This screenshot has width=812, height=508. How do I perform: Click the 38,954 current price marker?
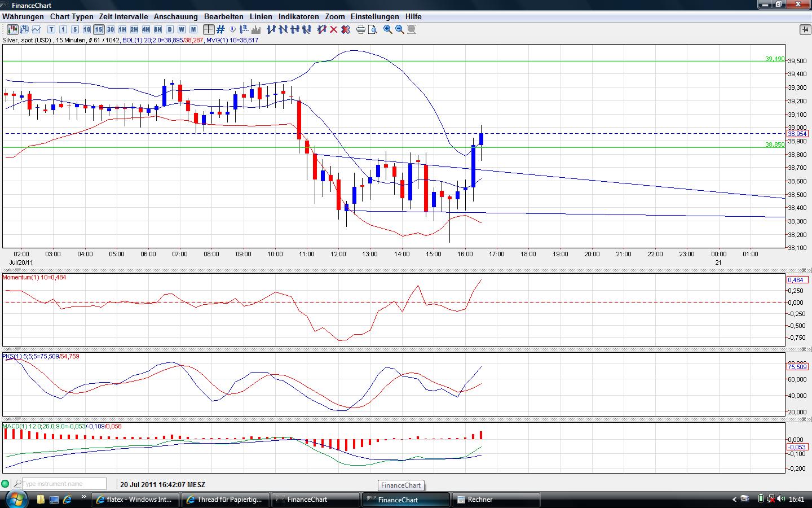797,134
